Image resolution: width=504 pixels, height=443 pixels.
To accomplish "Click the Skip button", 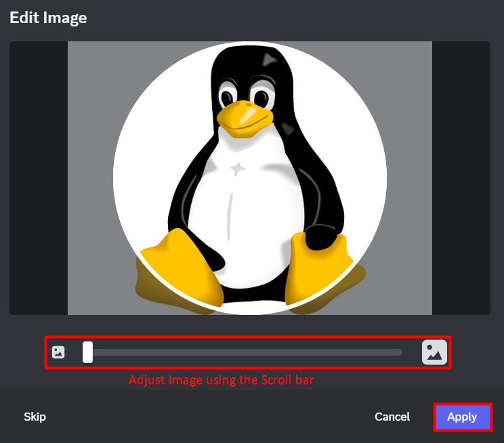I will (x=35, y=417).
